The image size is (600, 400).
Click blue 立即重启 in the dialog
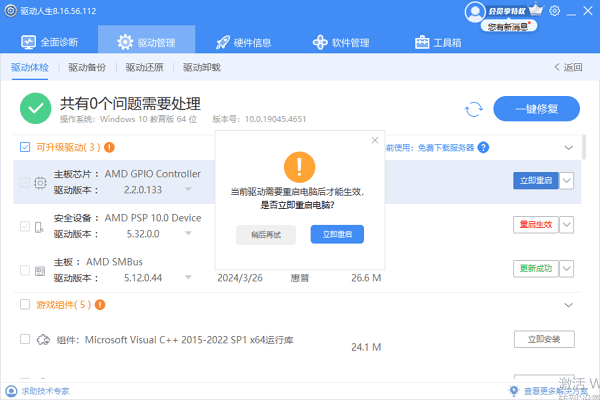click(337, 234)
